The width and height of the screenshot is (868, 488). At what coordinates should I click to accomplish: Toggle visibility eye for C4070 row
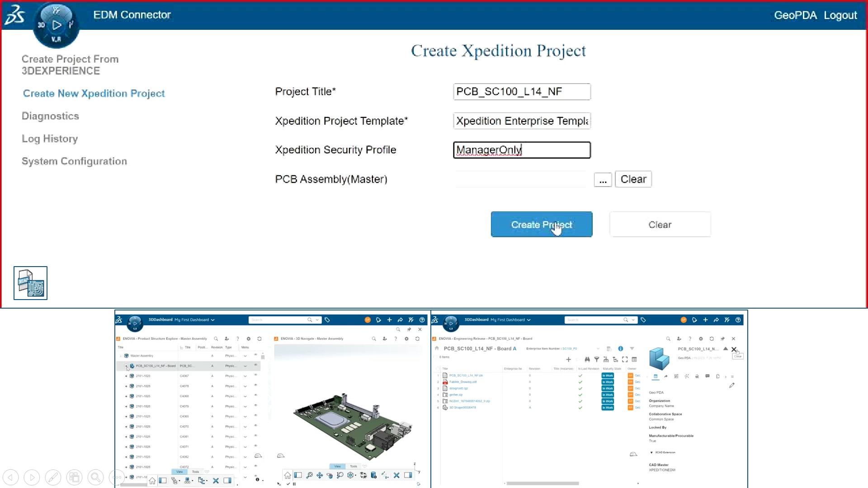coord(255,426)
